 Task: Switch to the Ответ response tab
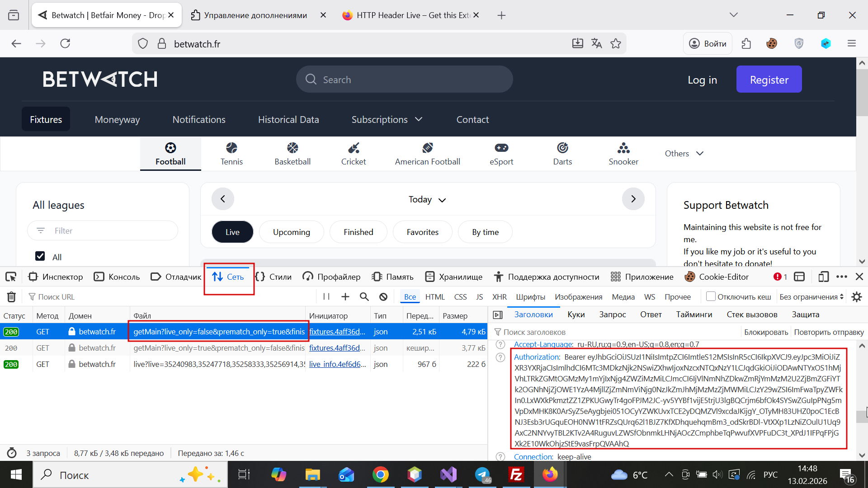651,314
